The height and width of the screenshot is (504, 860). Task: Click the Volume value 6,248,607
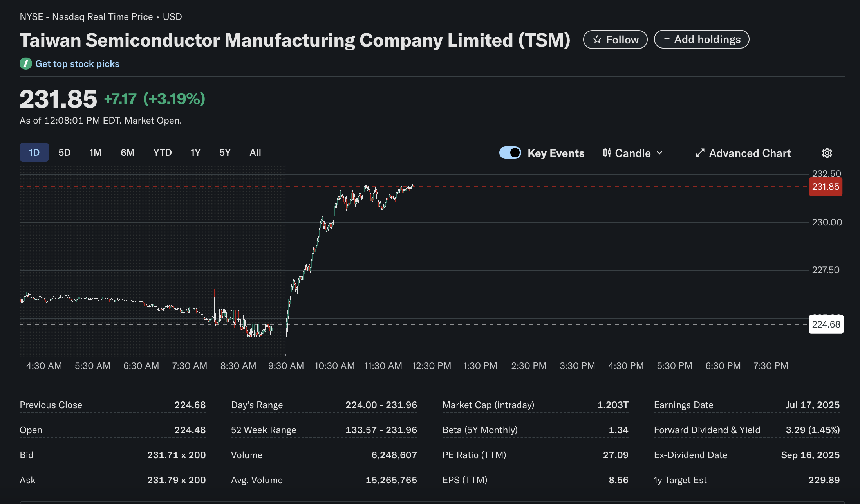[394, 455]
